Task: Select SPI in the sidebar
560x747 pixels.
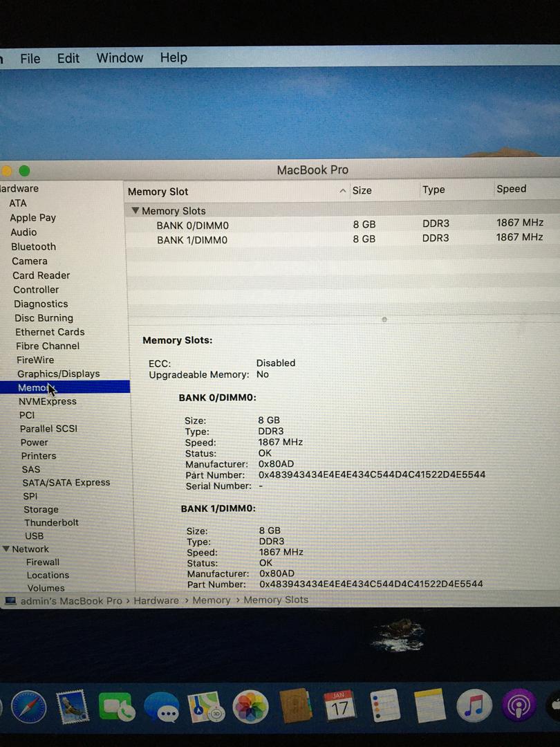Action: click(x=30, y=496)
